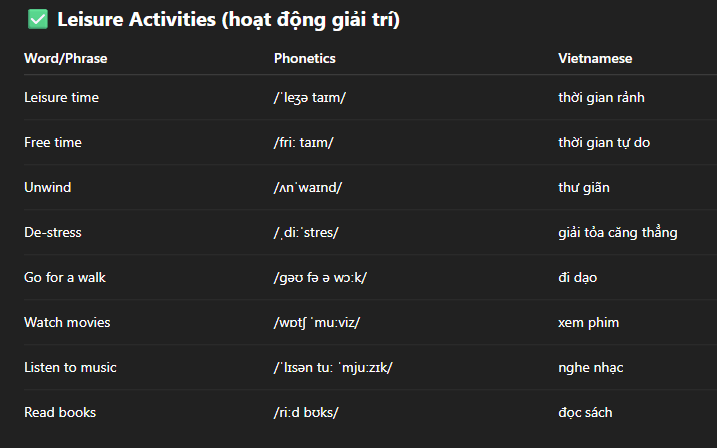Image resolution: width=717 pixels, height=448 pixels.
Task: Click the 'Go for a walk' phrase
Action: (65, 277)
